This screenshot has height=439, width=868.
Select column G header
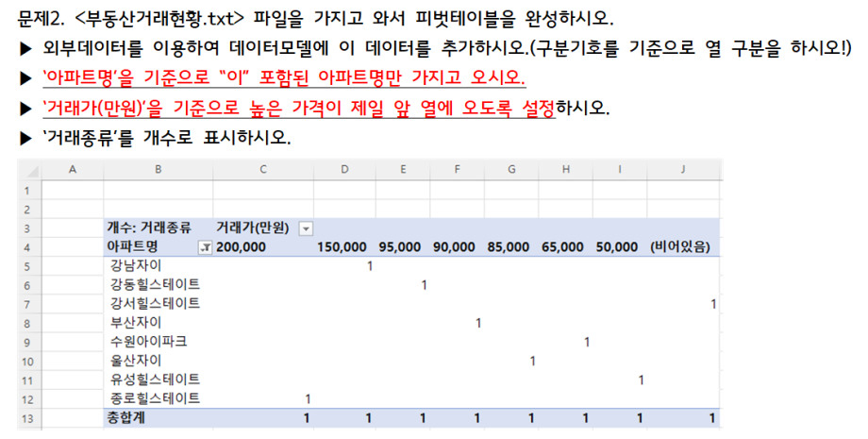coord(511,170)
